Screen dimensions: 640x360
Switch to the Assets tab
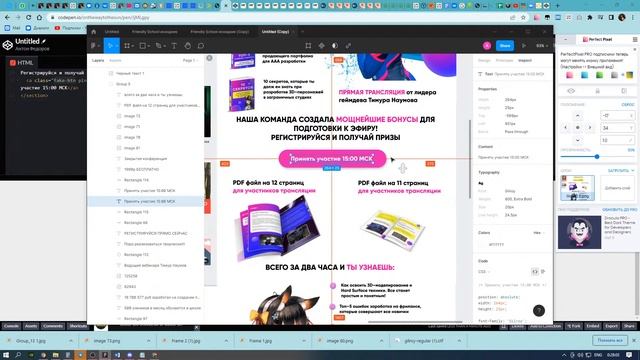[116, 60]
